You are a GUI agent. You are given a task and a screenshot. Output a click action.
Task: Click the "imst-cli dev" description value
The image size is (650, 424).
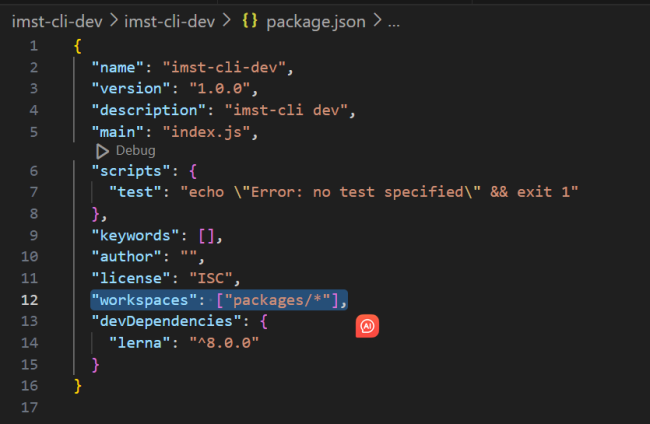286,110
